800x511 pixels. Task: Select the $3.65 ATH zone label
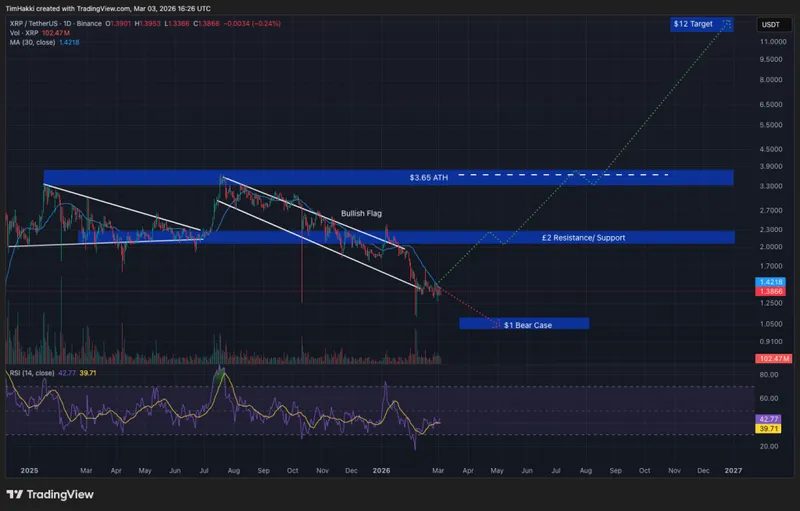[429, 177]
